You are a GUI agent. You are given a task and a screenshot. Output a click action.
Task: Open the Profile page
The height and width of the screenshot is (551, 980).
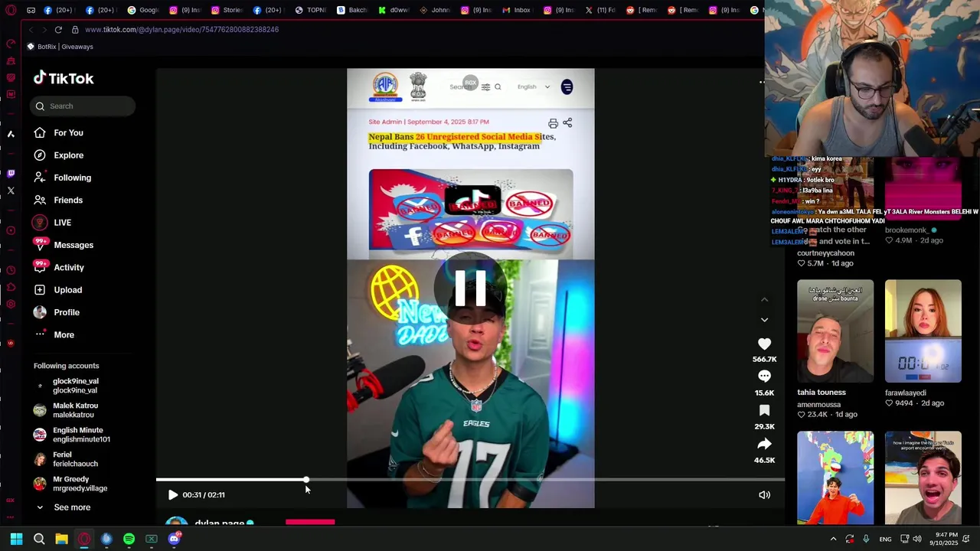[56, 312]
